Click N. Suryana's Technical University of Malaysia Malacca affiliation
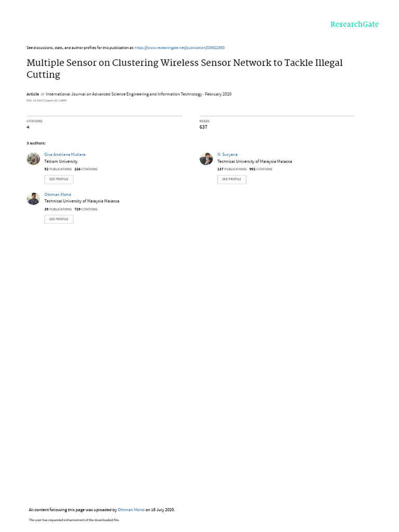Screen dimensions: 399x532 (x=255, y=162)
